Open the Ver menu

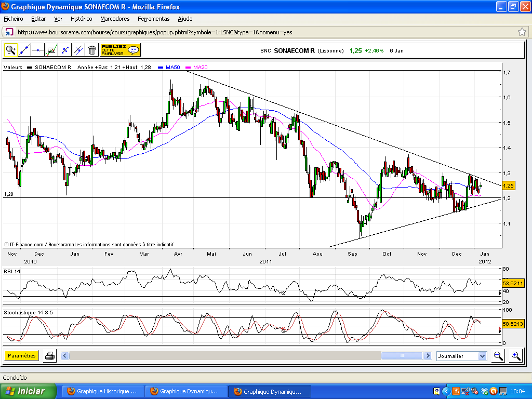(x=58, y=19)
